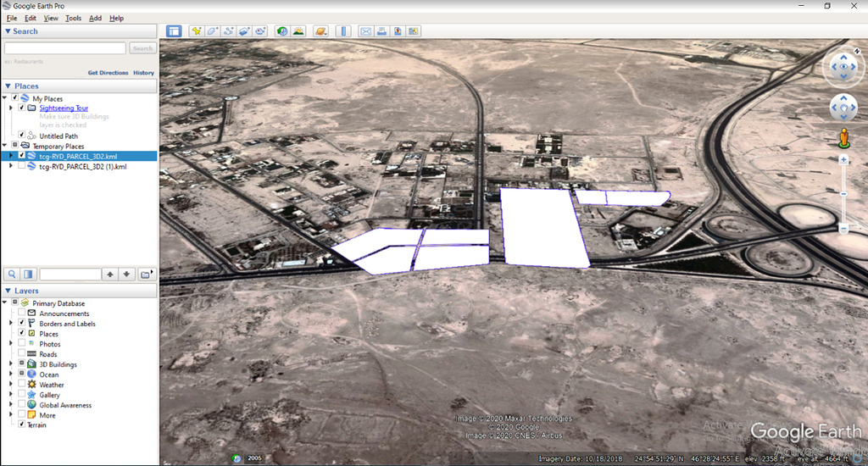Open the Edit menu
The height and width of the screenshot is (466, 868).
(31, 19)
